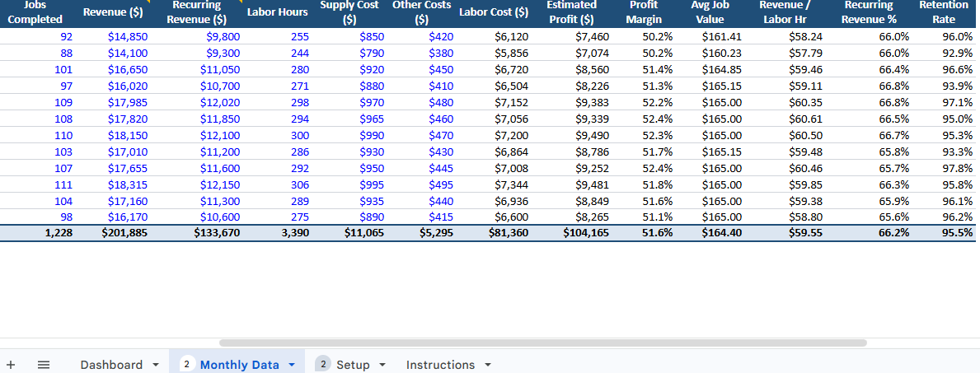Open Setup tab dropdown arrow

pyautogui.click(x=382, y=365)
